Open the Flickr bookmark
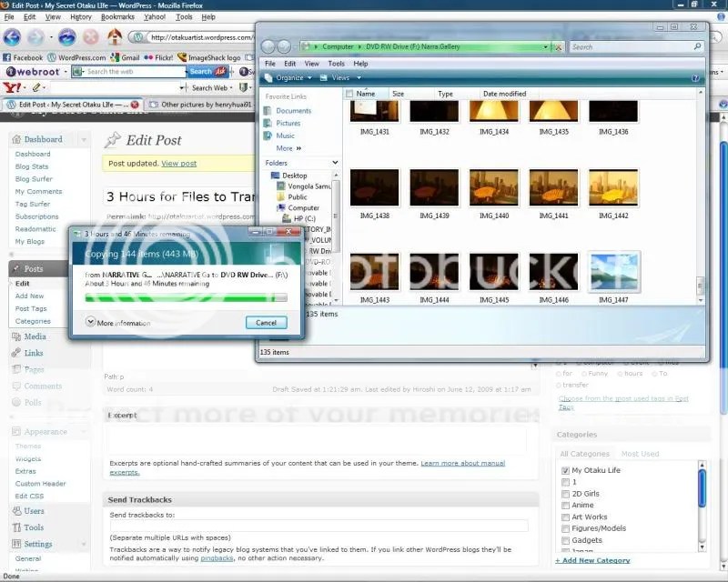The height and width of the screenshot is (582, 728). [x=158, y=57]
